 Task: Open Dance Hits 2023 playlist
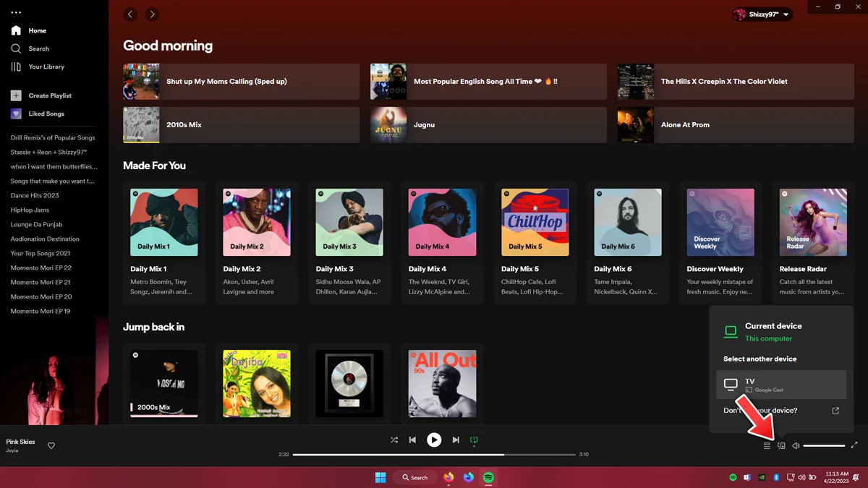35,195
